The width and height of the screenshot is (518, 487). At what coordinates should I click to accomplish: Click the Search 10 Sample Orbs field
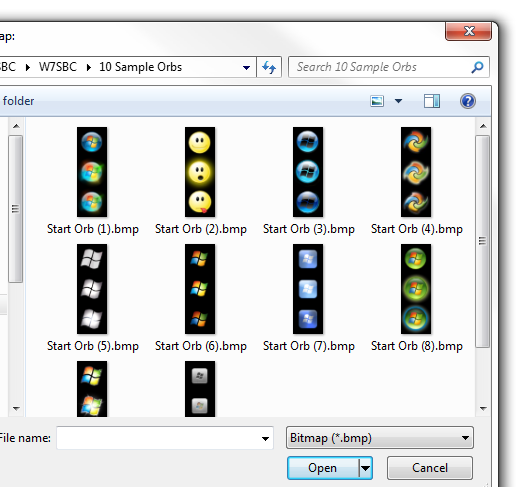(381, 67)
